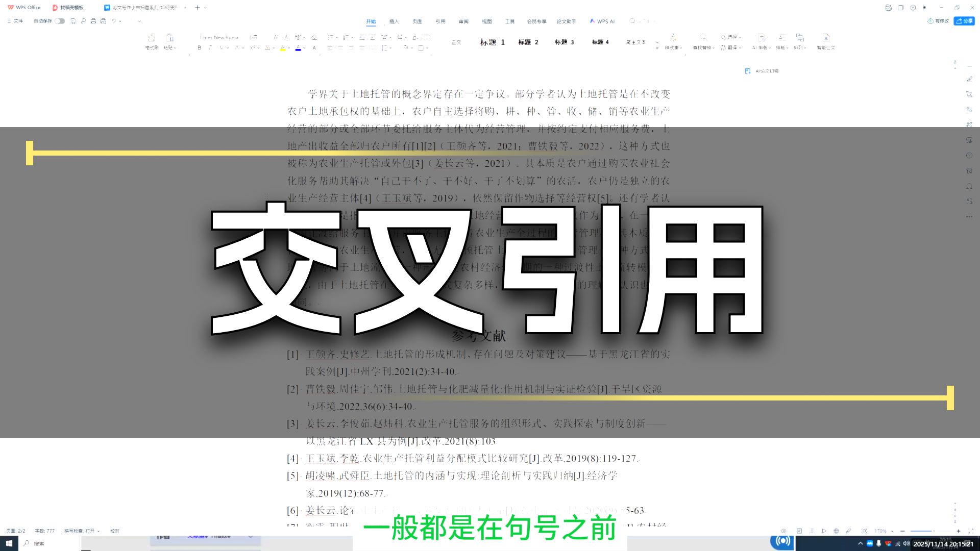Apply yellow text highlight color
This screenshot has width=980, height=551.
[283, 47]
